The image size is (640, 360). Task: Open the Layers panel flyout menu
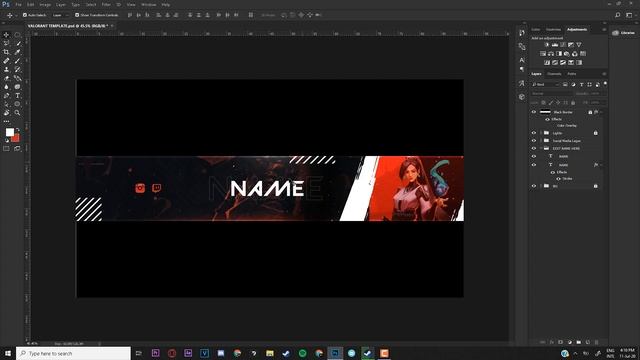click(604, 74)
